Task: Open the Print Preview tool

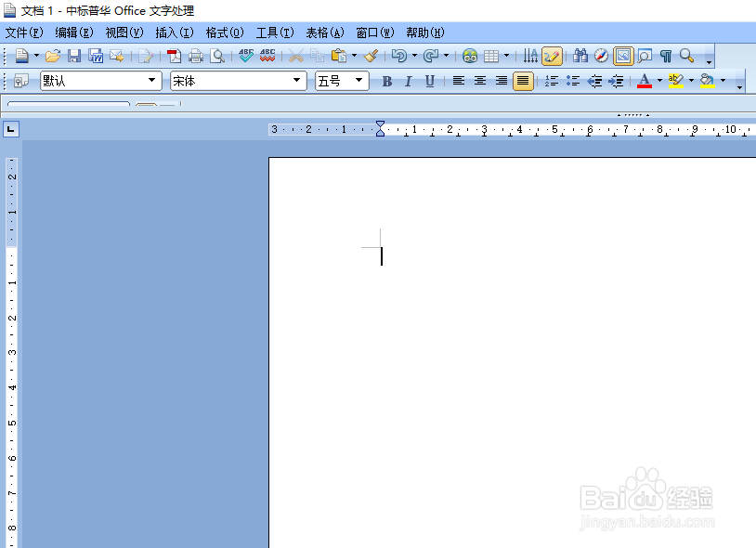Action: coord(218,56)
